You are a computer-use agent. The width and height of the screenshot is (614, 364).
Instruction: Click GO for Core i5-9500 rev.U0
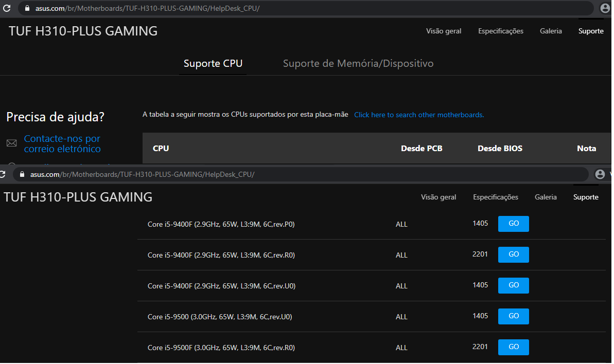[513, 316]
